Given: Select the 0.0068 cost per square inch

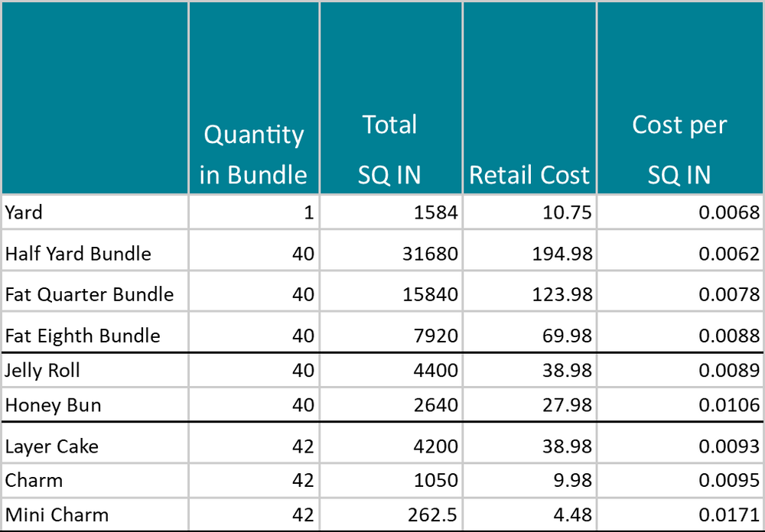Looking at the screenshot, I should [679, 212].
